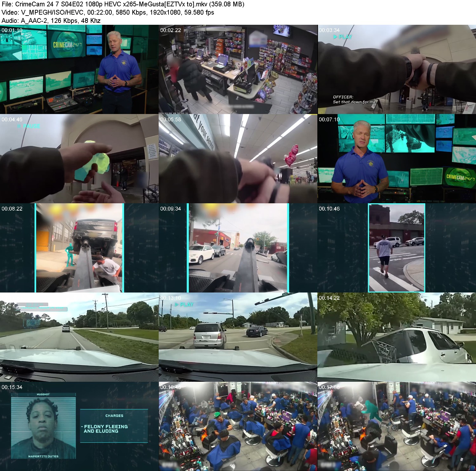
Task: Open the barbershop frame stamped 00:17:58
Action: [x=397, y=426]
